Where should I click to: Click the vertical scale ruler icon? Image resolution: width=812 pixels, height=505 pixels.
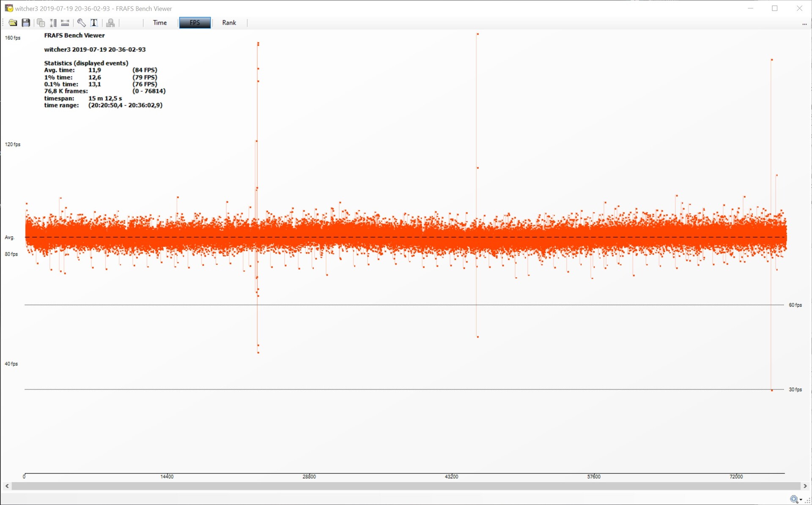pyautogui.click(x=53, y=23)
